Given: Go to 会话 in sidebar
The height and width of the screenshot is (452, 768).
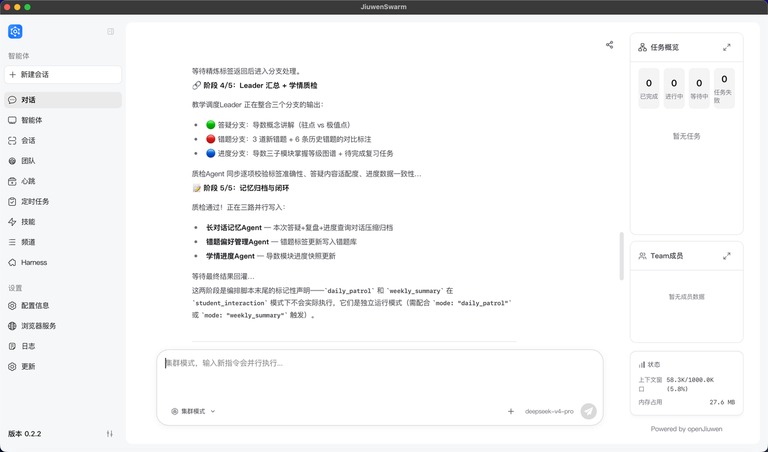Looking at the screenshot, I should pos(63,141).
